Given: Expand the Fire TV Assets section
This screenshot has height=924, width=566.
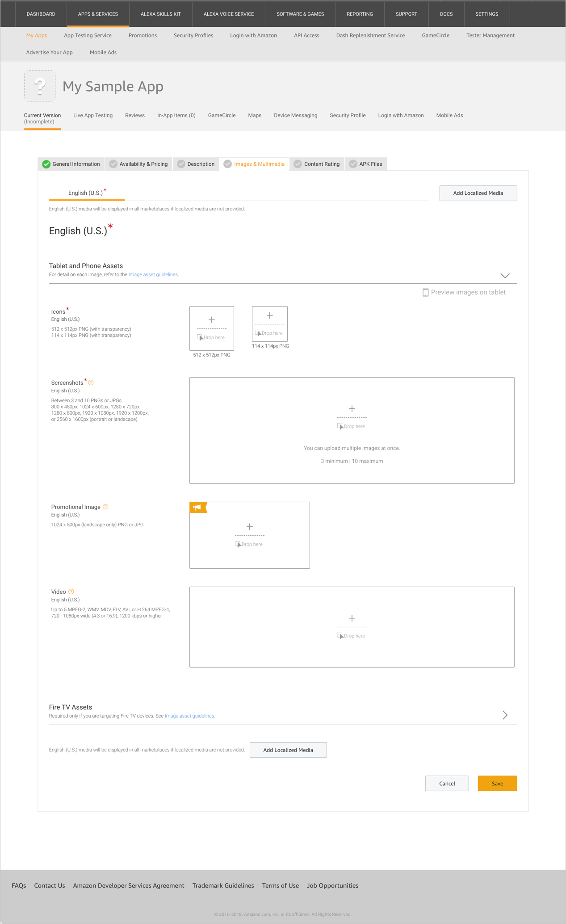Looking at the screenshot, I should point(505,715).
